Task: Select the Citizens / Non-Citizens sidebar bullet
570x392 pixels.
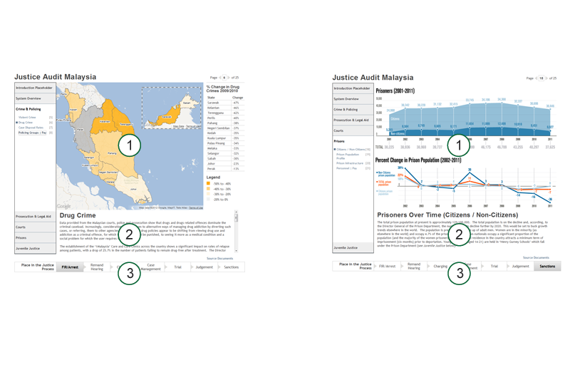Action: pyautogui.click(x=335, y=150)
